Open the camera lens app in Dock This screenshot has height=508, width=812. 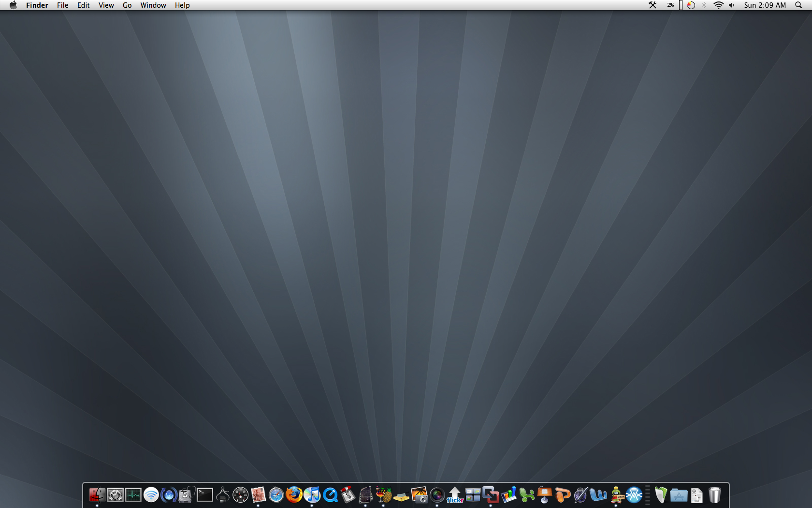point(437,495)
